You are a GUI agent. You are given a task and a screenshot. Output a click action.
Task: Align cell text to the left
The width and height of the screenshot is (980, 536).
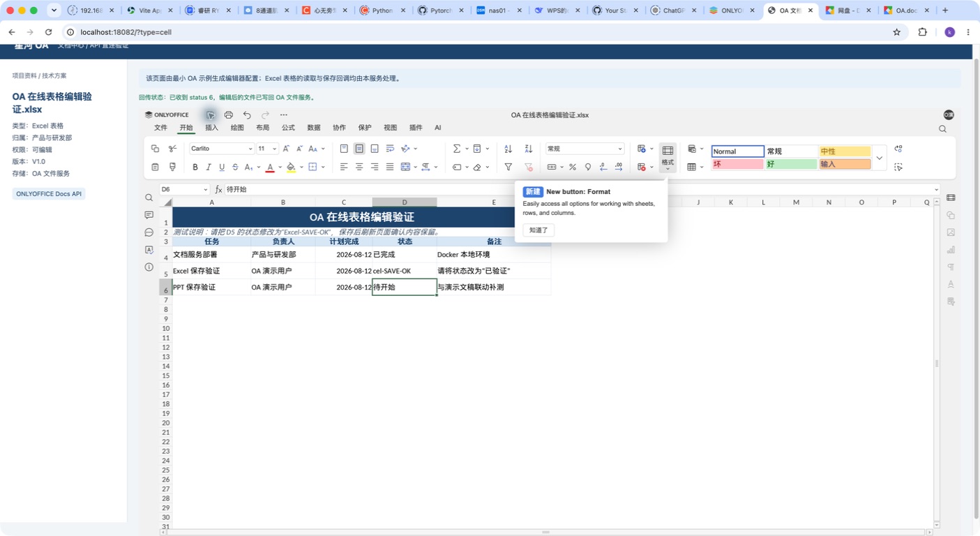click(x=344, y=167)
